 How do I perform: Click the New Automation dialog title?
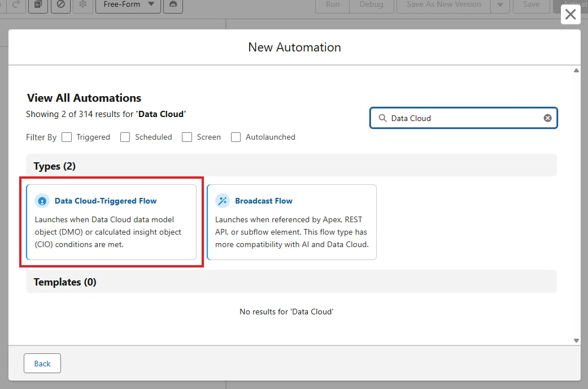(x=294, y=47)
